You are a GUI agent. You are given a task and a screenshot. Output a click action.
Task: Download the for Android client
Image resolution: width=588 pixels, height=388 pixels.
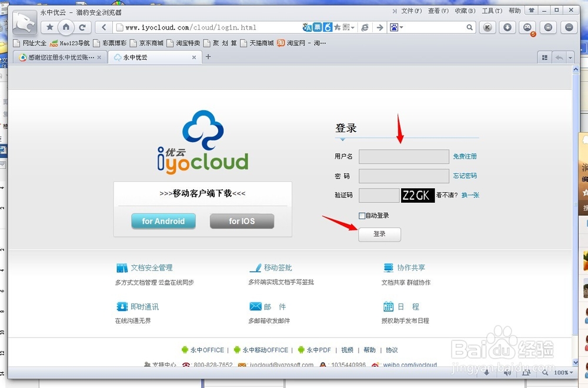click(x=163, y=221)
